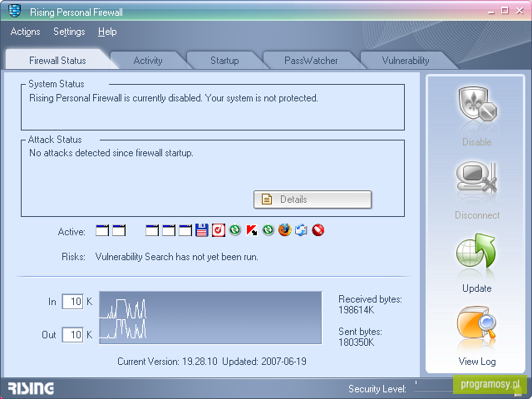The image size is (532, 399).
Task: Close the Rising Personal Firewall window
Action: click(x=520, y=11)
